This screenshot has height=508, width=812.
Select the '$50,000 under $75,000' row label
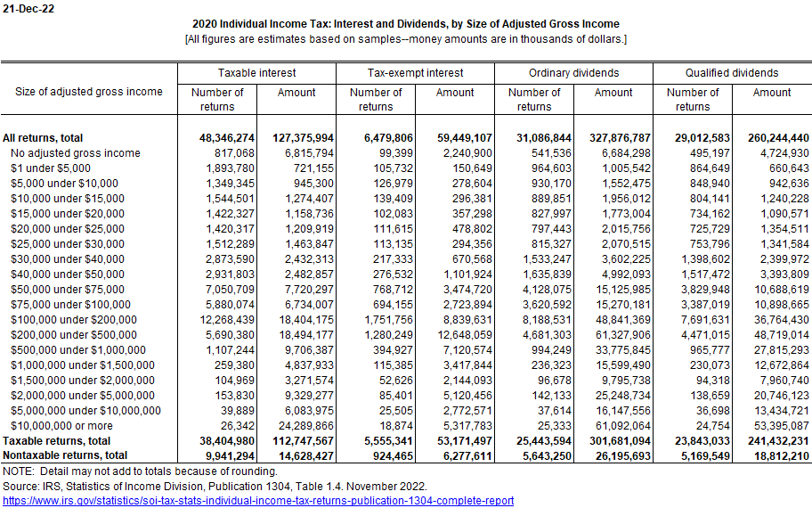point(68,290)
